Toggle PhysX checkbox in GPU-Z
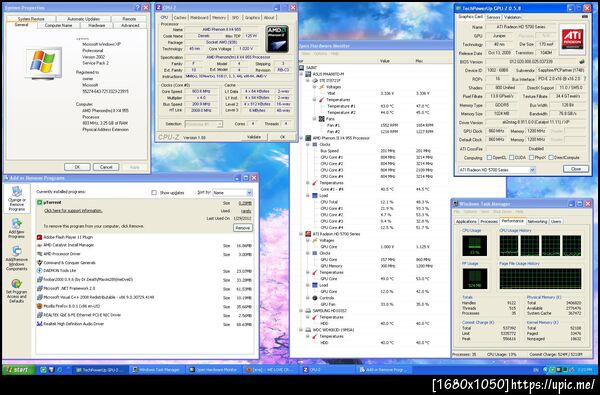The height and width of the screenshot is (395, 600). click(531, 157)
